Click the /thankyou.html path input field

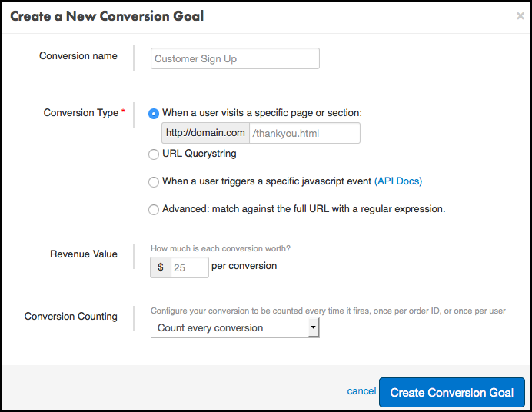(x=304, y=133)
